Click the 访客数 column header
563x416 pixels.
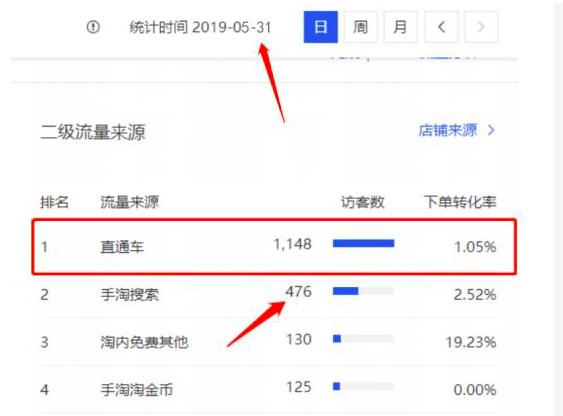pos(362,202)
